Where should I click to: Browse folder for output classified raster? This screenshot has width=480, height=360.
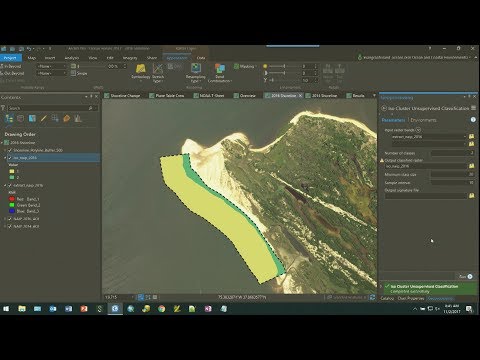(472, 166)
